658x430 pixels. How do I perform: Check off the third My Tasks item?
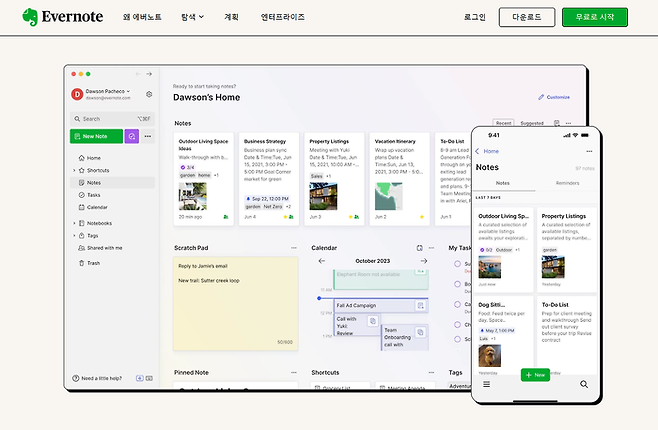[457, 304]
